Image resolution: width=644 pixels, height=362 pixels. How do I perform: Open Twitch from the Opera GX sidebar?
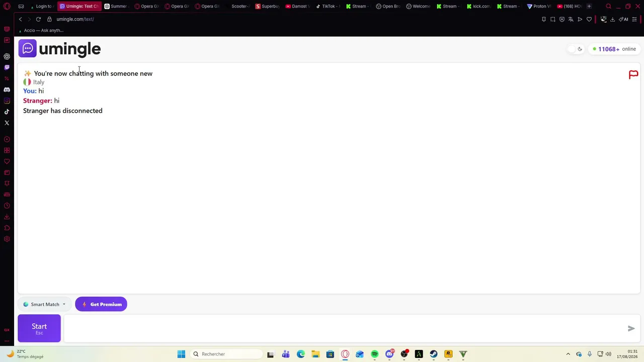pos(7,67)
